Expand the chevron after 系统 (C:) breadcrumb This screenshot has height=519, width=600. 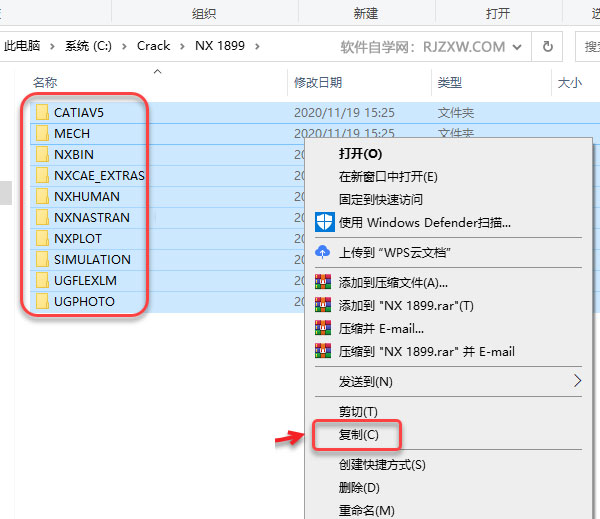(124, 47)
